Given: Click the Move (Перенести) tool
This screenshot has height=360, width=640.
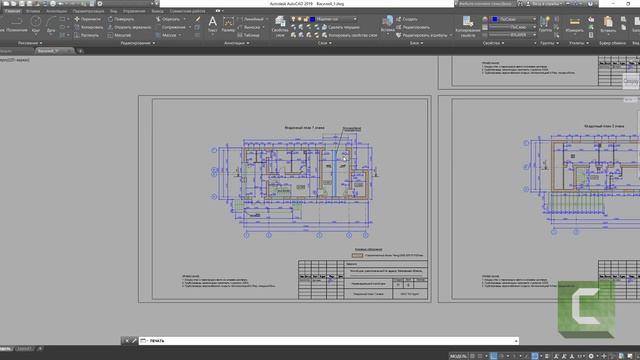Looking at the screenshot, I should [87, 19].
